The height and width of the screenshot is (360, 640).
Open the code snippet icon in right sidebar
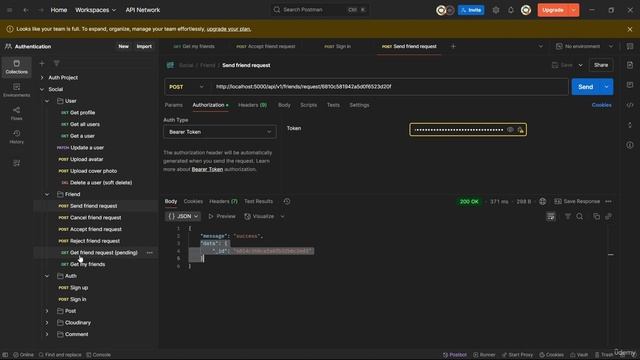[630, 105]
